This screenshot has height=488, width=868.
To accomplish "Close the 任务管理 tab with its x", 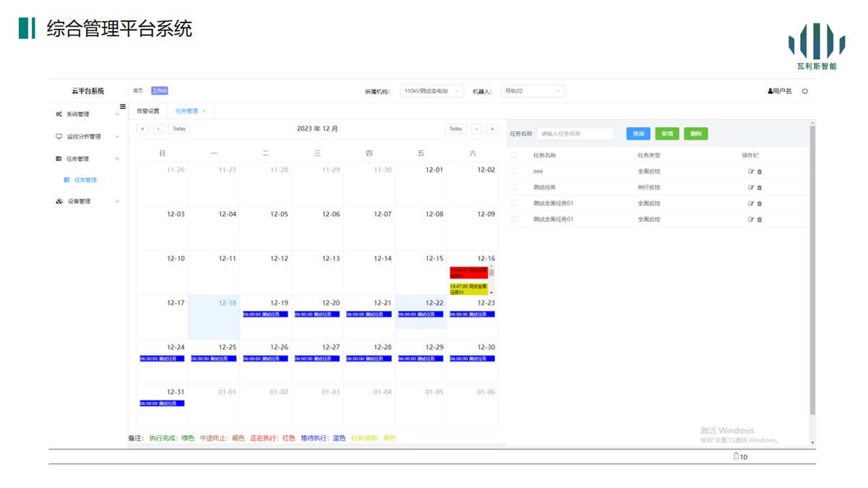I will [204, 111].
